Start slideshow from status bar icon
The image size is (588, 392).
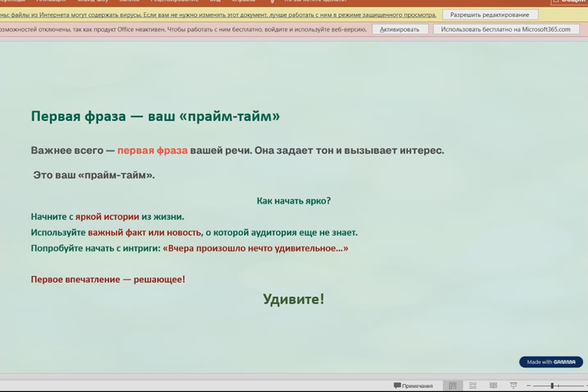point(514,386)
